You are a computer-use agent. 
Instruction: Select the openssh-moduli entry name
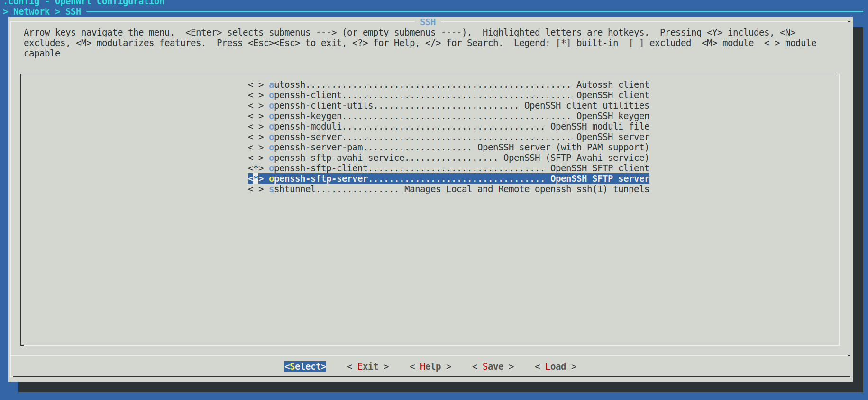(305, 127)
